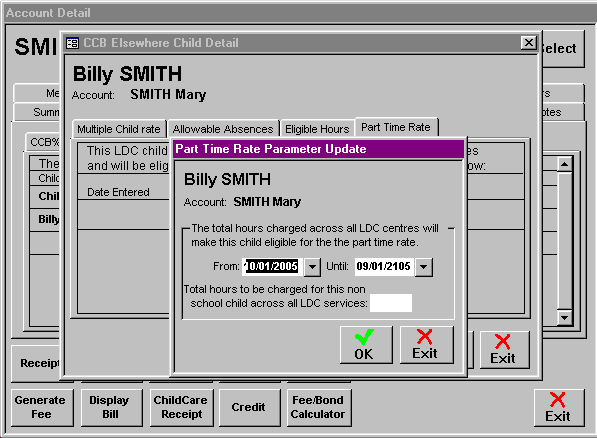Click Exit button in Child Detail window
597x438 pixels.
coord(504,350)
